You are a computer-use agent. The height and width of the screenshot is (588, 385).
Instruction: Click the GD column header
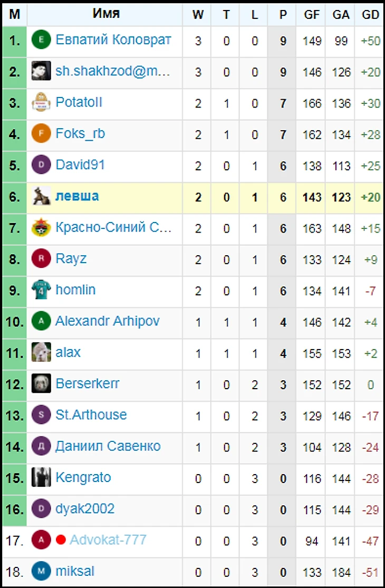371,15
